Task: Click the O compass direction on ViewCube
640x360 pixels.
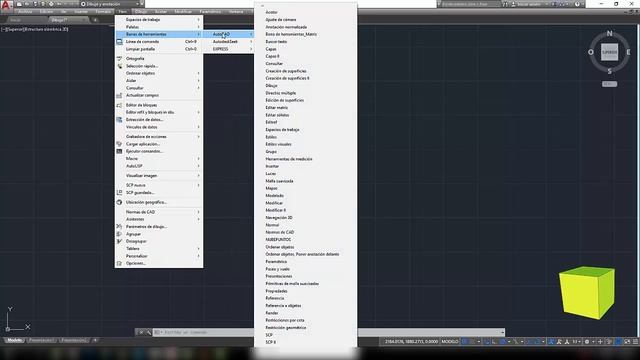Action: pos(591,52)
